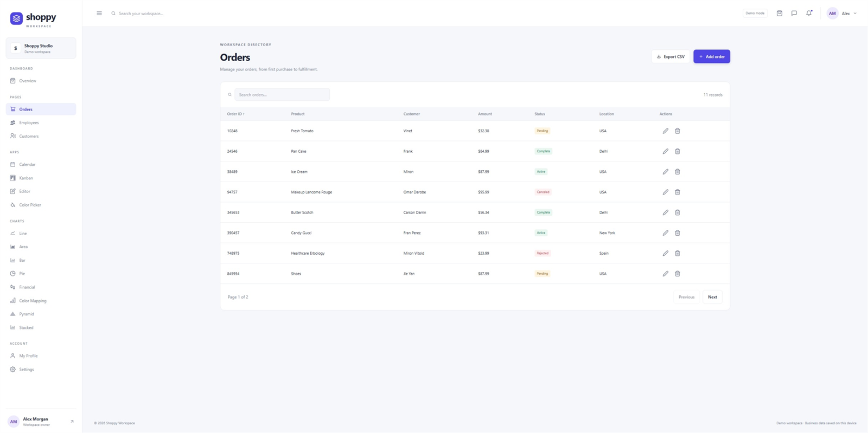868x433 pixels.
Task: Open the Calendar app
Action: (x=41, y=164)
